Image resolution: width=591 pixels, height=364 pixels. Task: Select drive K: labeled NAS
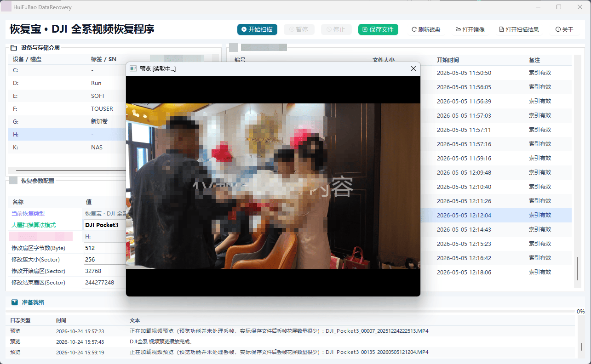[x=67, y=148]
